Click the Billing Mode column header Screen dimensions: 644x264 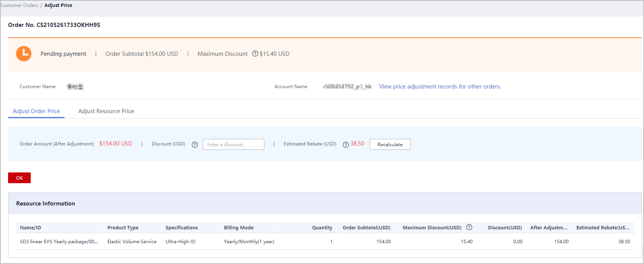tap(239, 228)
